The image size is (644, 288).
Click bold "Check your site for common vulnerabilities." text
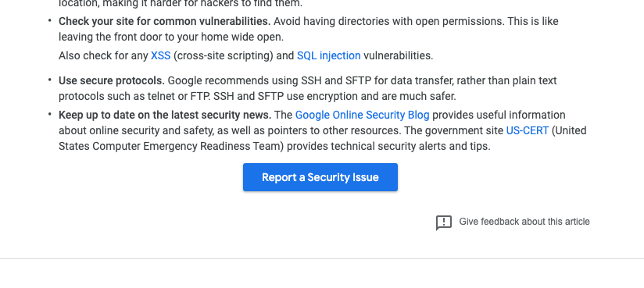pos(165,21)
